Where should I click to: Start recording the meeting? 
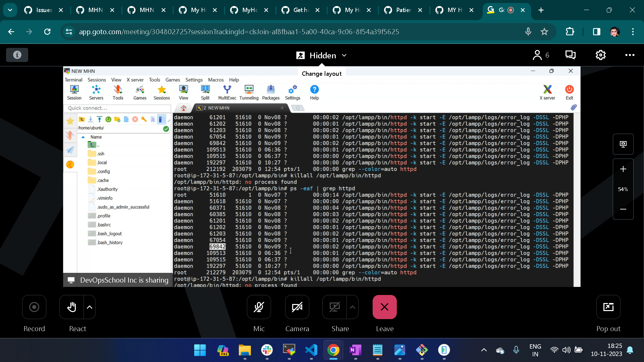34,307
